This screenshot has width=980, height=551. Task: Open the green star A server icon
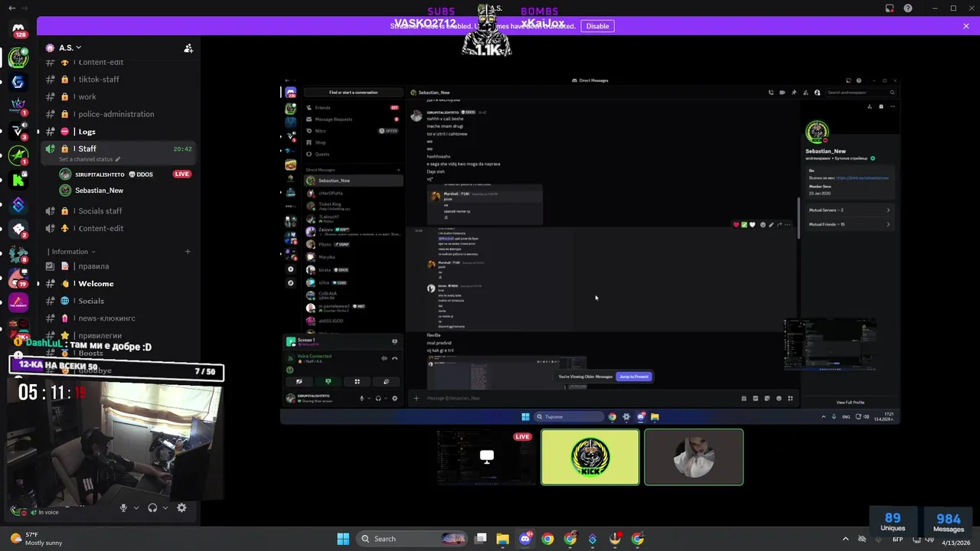coord(18,155)
